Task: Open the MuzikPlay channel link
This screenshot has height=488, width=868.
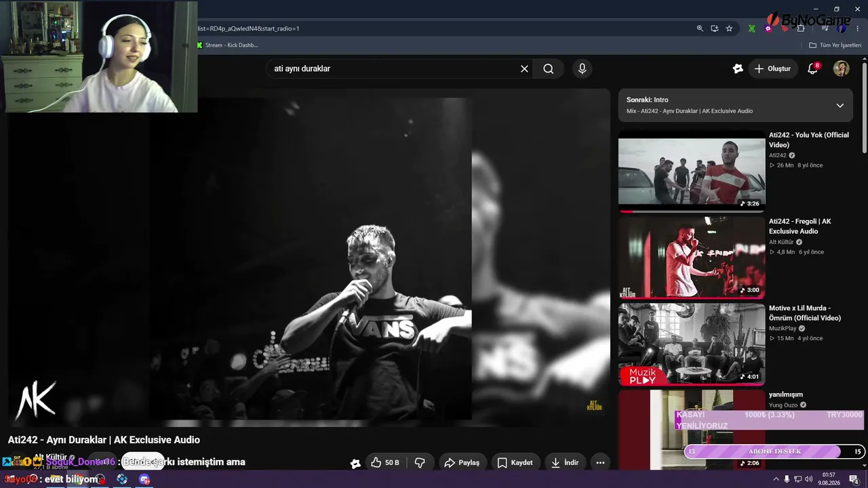Action: click(x=783, y=328)
